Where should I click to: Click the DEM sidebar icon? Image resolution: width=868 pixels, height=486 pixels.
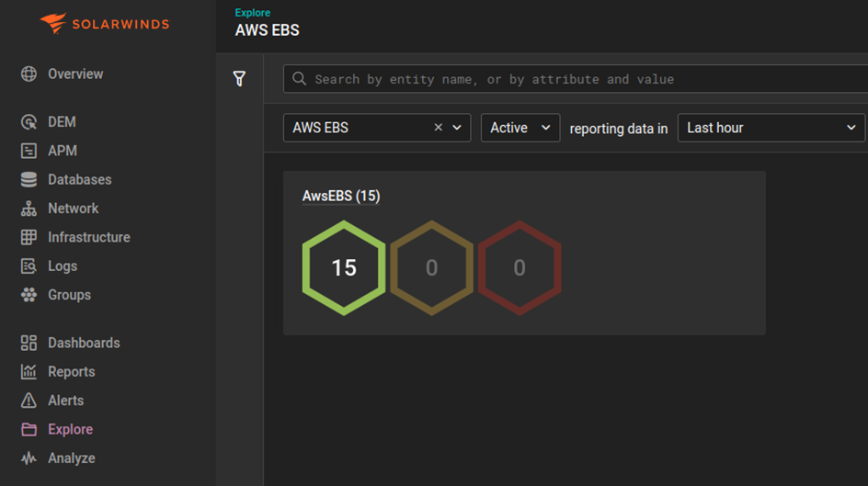[29, 121]
